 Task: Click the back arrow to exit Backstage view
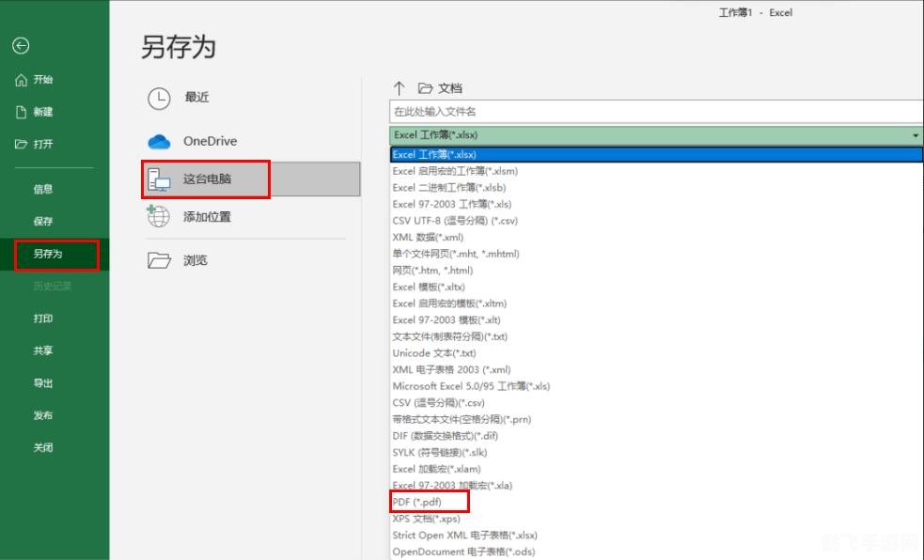(x=21, y=45)
